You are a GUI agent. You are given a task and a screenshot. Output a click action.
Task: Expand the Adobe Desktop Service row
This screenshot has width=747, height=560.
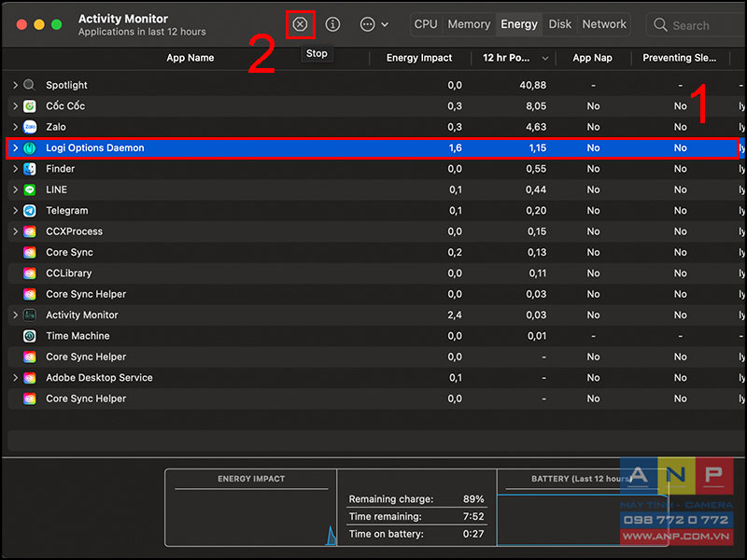pos(15,378)
